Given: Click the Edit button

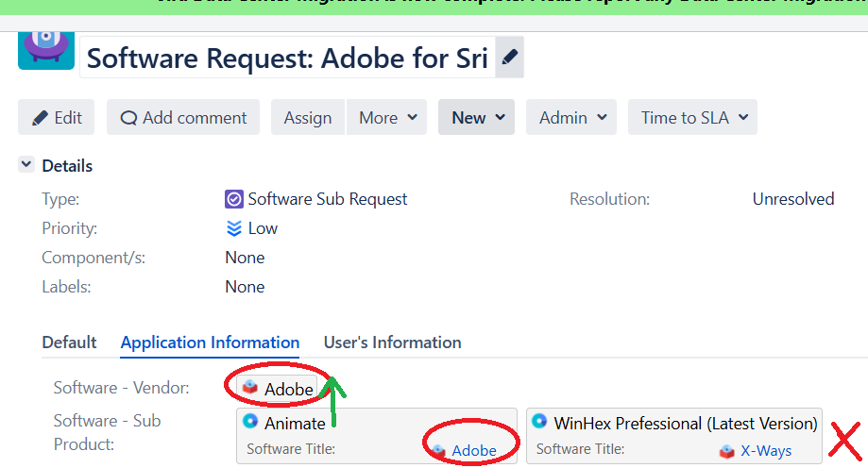Looking at the screenshot, I should (x=56, y=117).
